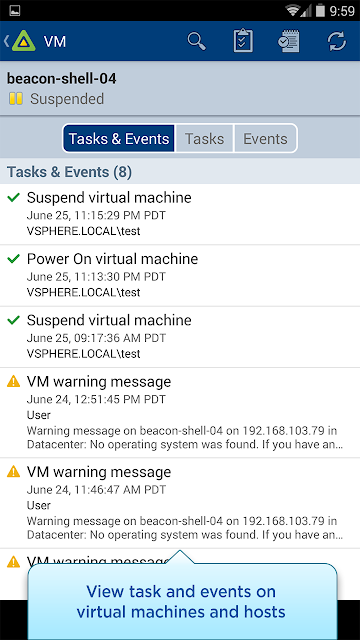
Task: Switch to the Events tab
Action: coord(265,139)
